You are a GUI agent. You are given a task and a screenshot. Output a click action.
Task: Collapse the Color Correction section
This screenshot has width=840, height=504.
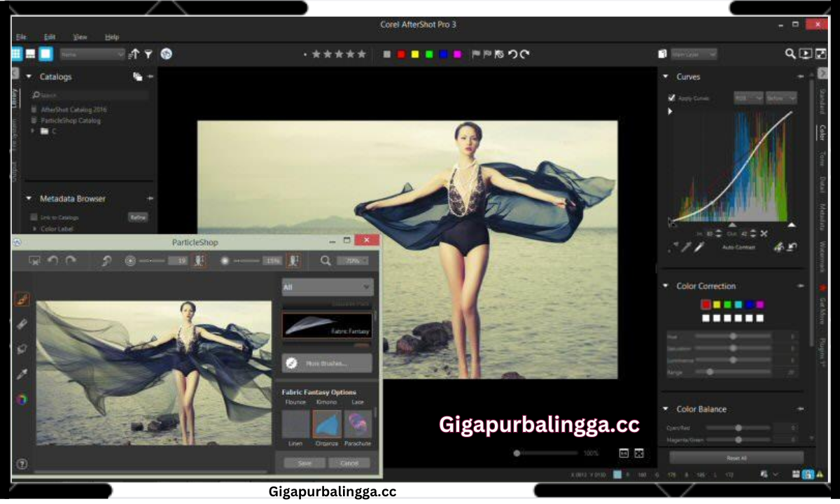(666, 286)
